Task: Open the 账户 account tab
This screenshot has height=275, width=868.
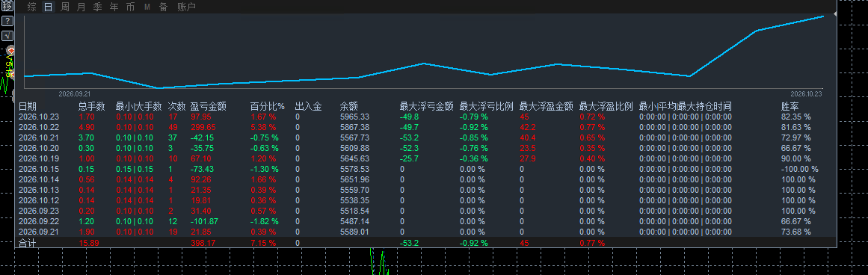Action: (187, 7)
